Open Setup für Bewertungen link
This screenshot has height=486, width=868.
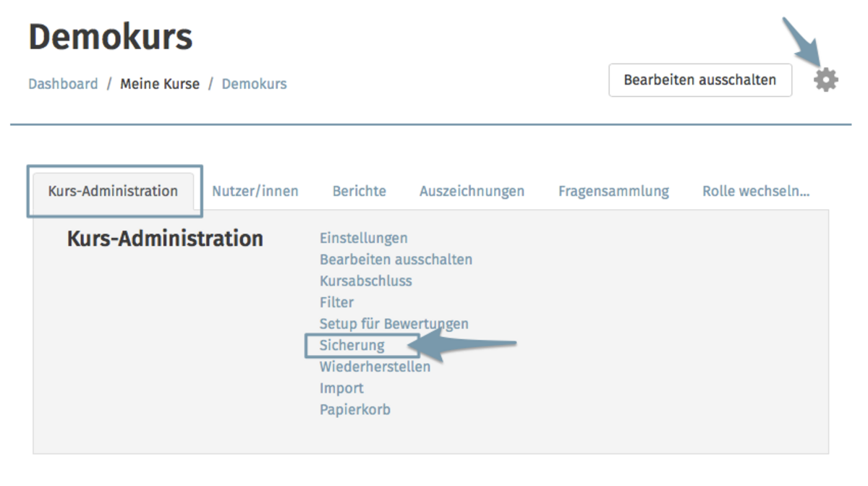click(394, 324)
